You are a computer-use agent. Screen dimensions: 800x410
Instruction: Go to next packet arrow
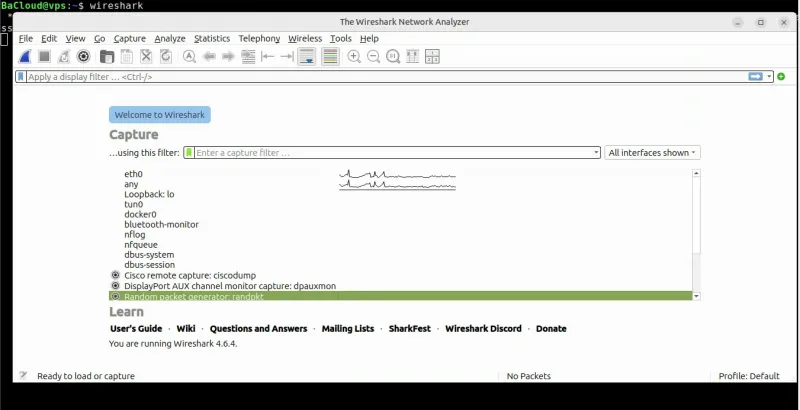pos(228,57)
